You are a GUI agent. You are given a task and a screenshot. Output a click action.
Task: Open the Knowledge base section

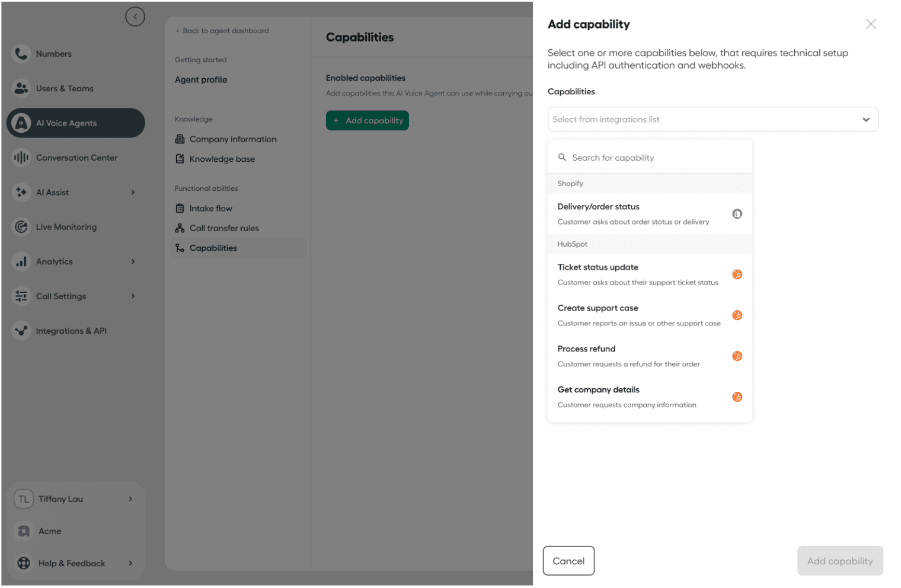[x=222, y=159]
